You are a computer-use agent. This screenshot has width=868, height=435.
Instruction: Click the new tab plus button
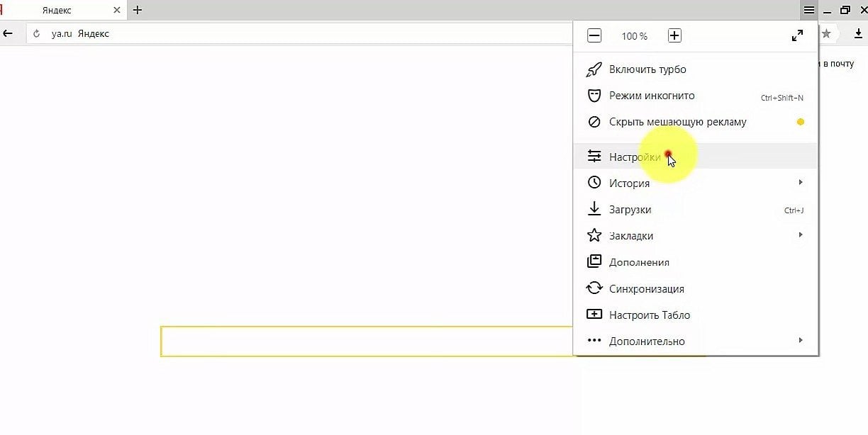[138, 10]
